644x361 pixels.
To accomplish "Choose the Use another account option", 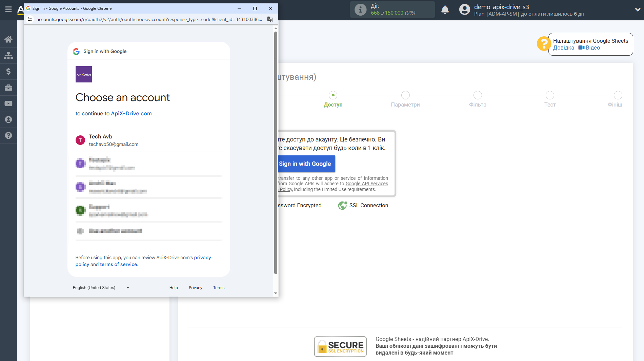I will (x=149, y=231).
